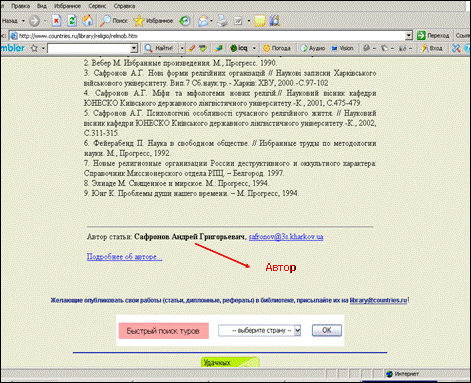Open the Справка menu
Image resolution: width=471 pixels, height=383 pixels.
pyautogui.click(x=124, y=6)
